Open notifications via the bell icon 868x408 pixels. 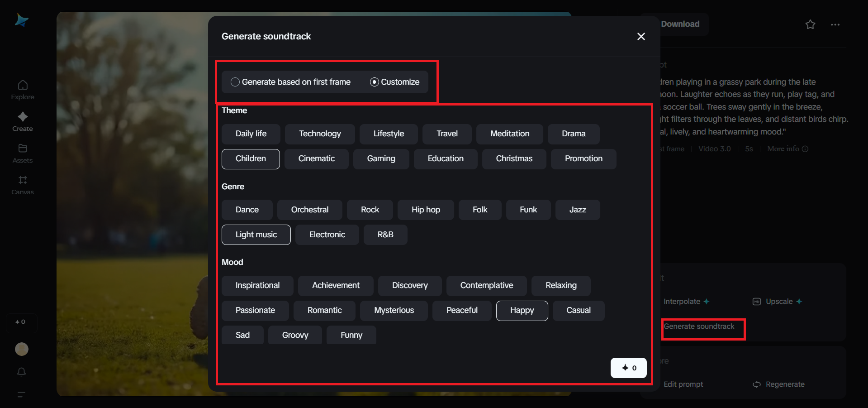[22, 372]
